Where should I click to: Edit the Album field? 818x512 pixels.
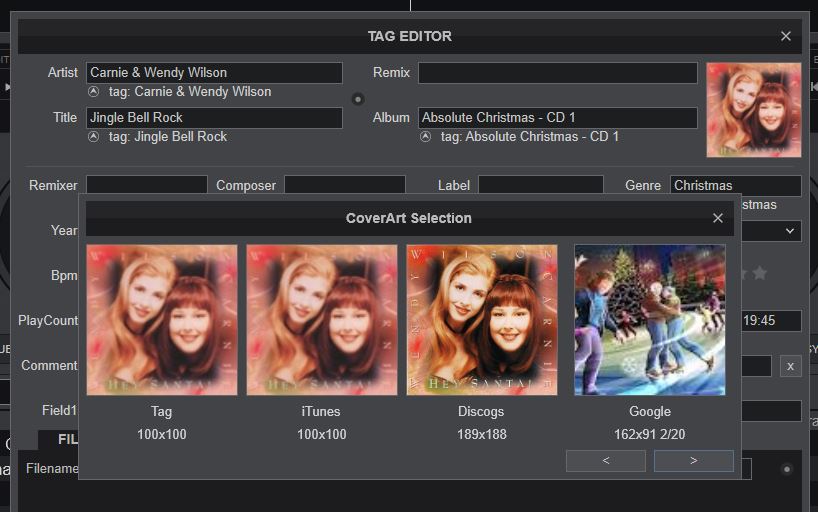coord(558,118)
